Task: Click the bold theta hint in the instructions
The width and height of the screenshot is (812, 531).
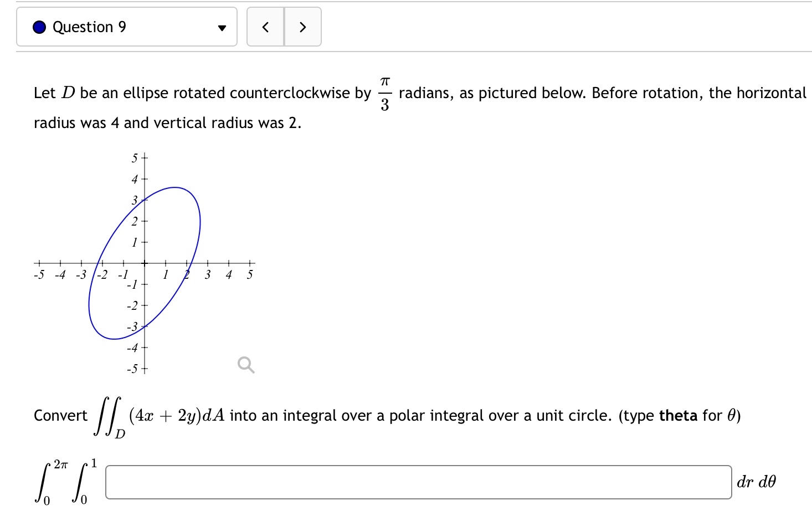Action: tap(679, 415)
